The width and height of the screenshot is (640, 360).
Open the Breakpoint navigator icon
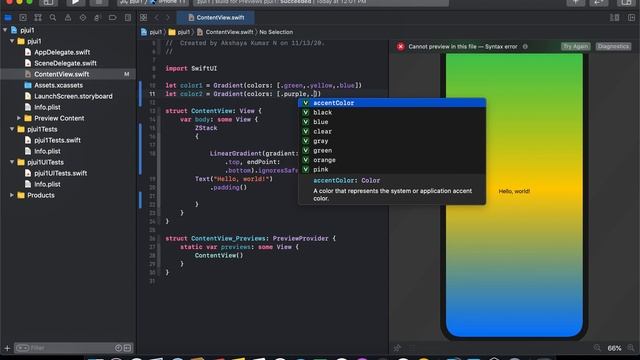112,18
